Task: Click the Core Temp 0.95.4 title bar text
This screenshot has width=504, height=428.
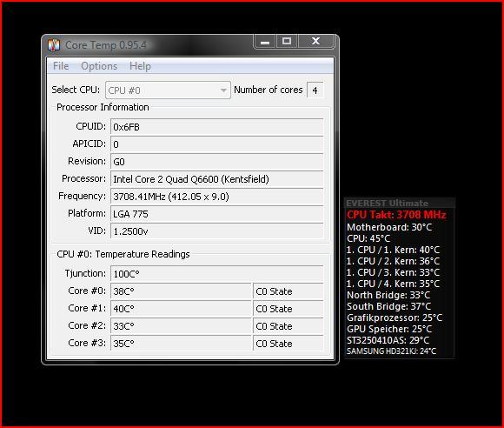Action: click(x=106, y=45)
